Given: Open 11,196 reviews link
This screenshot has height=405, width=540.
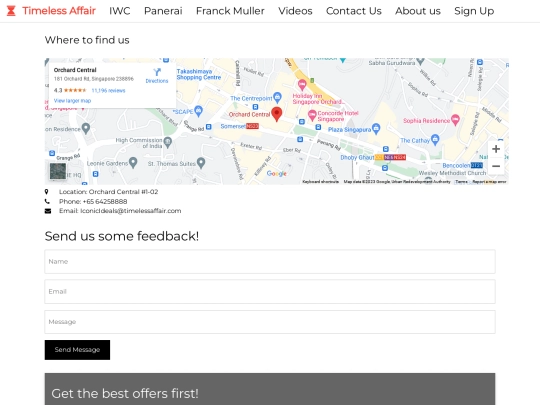Looking at the screenshot, I should (x=108, y=91).
